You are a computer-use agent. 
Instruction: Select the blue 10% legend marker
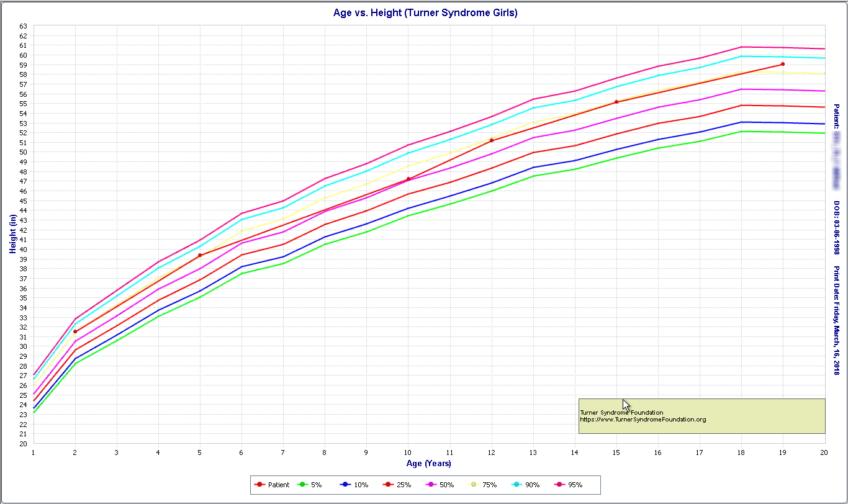click(346, 485)
